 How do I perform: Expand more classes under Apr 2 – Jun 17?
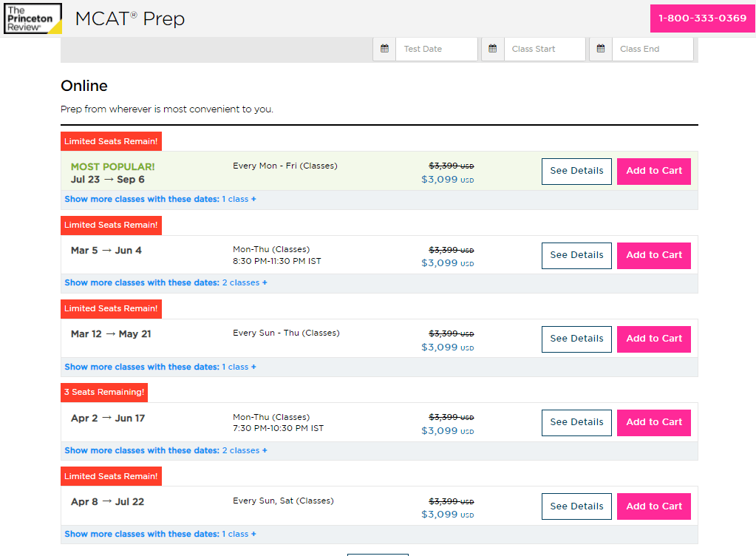166,450
